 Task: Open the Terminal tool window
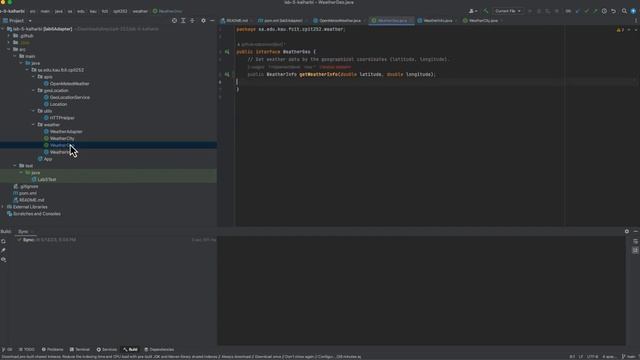pos(80,350)
